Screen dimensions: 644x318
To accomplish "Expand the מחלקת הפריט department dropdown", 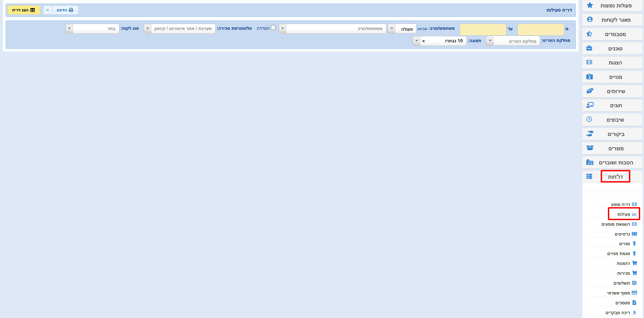I will (x=490, y=41).
